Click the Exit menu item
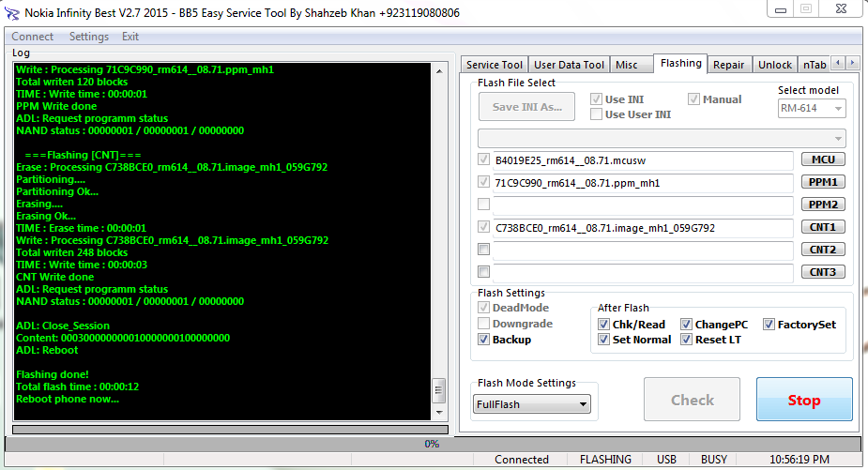This screenshot has height=470, width=868. click(x=130, y=37)
